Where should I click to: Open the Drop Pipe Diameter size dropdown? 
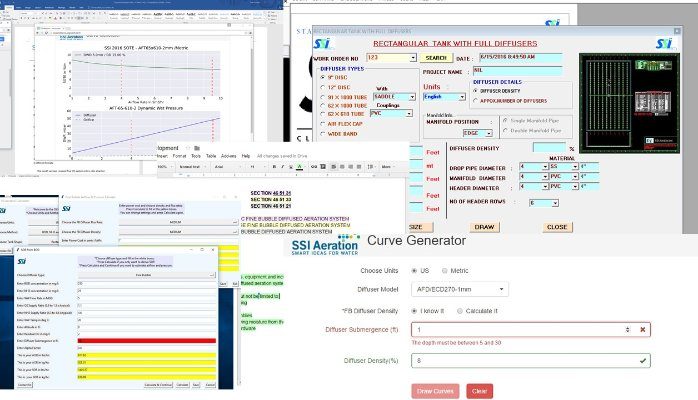545,166
